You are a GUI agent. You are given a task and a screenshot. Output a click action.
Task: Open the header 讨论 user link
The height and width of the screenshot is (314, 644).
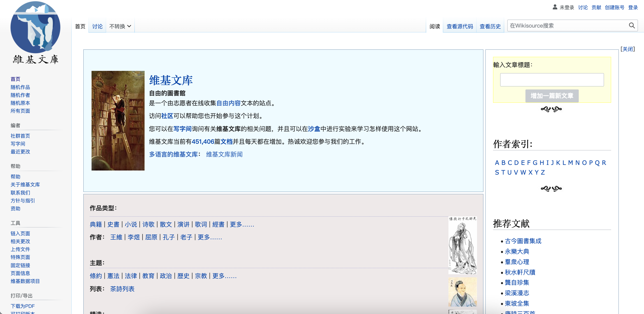click(583, 7)
